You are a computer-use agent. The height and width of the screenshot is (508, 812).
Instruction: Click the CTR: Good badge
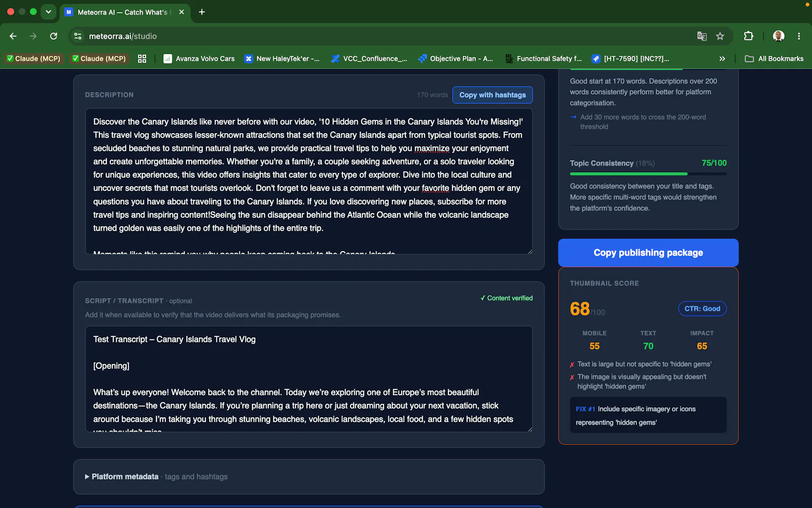pyautogui.click(x=702, y=308)
